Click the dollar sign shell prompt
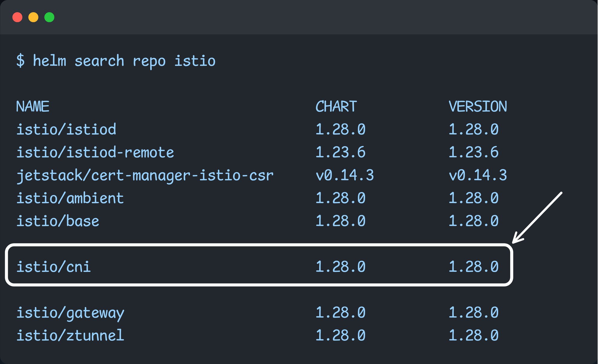The image size is (598, 364). tap(20, 61)
